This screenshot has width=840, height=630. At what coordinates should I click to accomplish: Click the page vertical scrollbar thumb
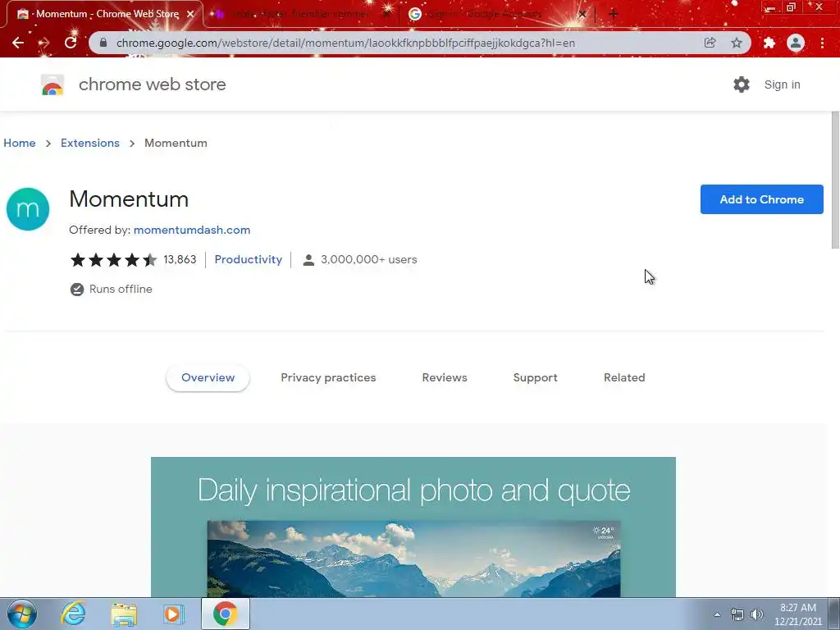tap(835, 180)
